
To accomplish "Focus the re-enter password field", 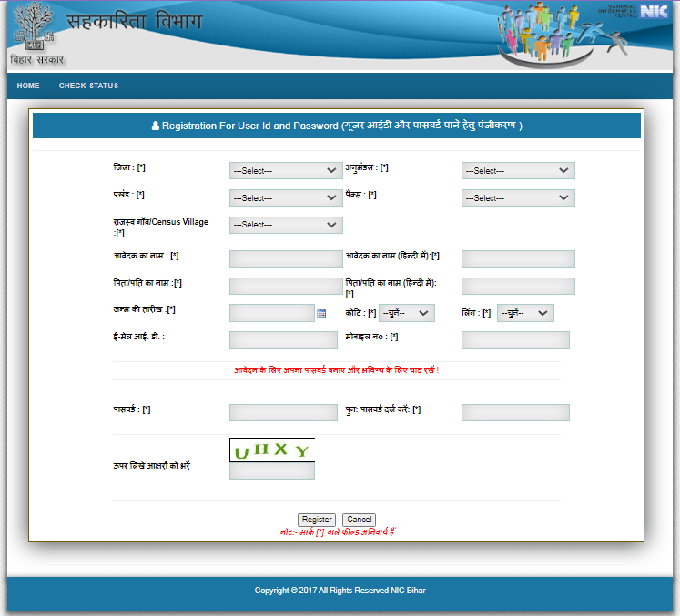I will (x=515, y=413).
